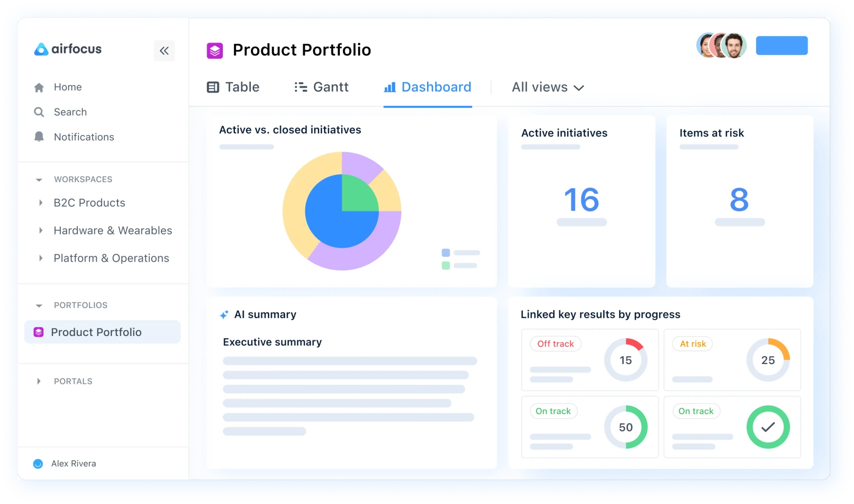
Task: Collapse the WORKSPACES section
Action: 39,180
